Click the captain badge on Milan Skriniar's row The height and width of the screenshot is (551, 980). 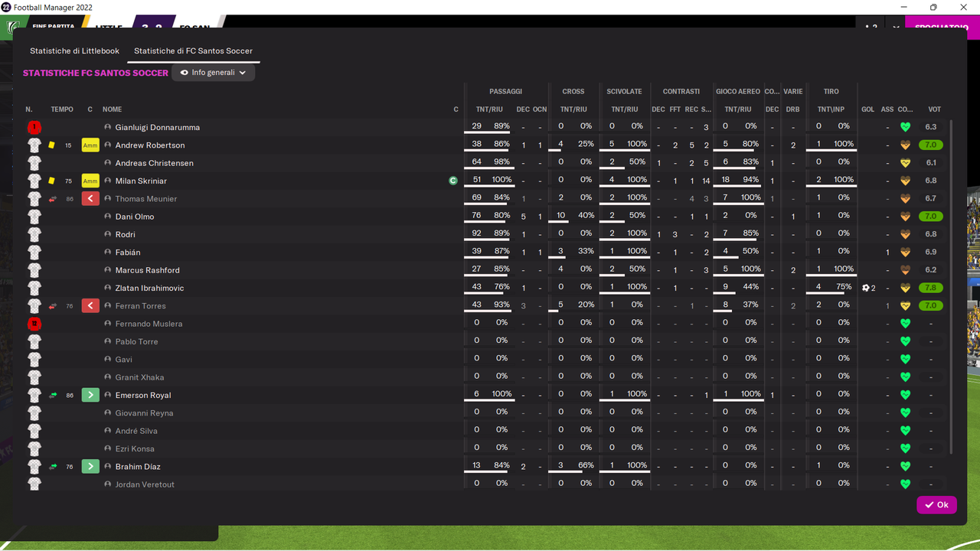coord(453,181)
